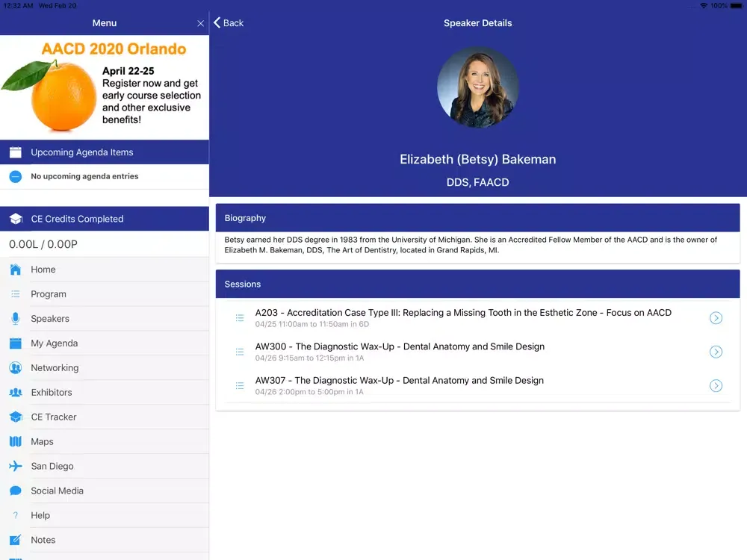Open the AW307 session disclosure arrow
The height and width of the screenshot is (560, 747).
(x=716, y=386)
